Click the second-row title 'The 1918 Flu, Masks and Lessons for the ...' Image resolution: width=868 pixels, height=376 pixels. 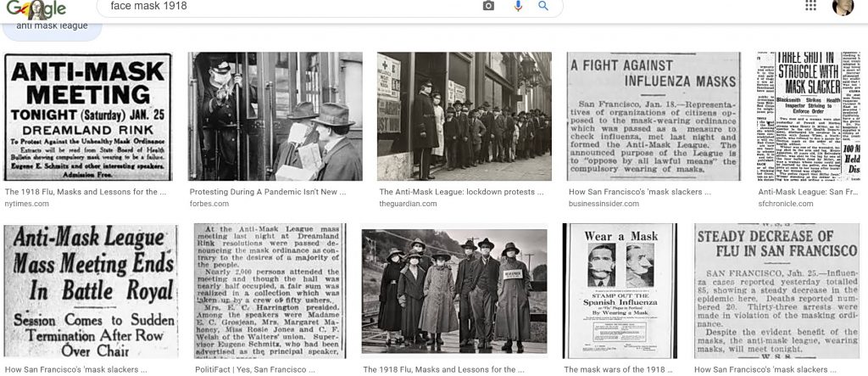443,369
